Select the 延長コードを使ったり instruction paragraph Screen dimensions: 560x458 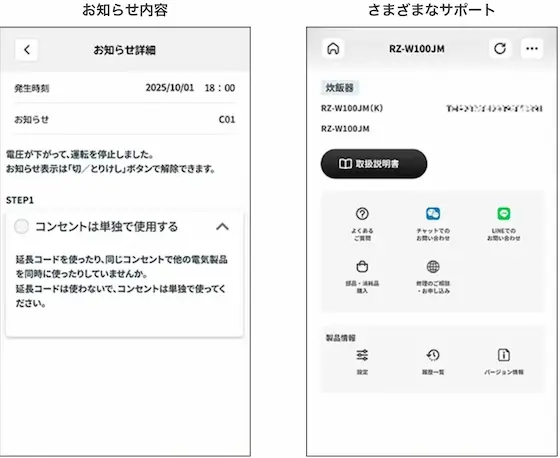tap(121, 281)
